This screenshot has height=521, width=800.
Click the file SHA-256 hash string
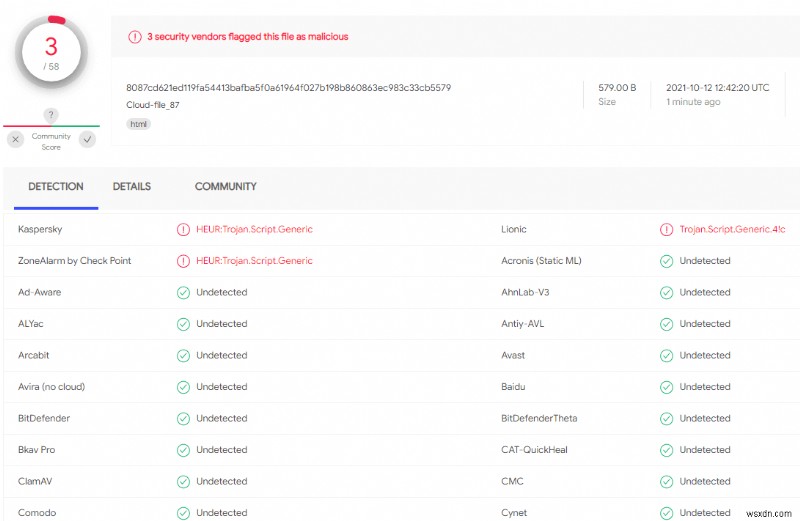point(288,88)
